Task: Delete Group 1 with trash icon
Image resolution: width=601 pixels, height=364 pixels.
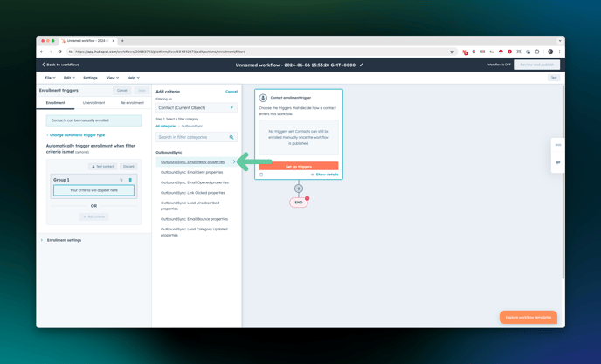Action: (x=130, y=180)
